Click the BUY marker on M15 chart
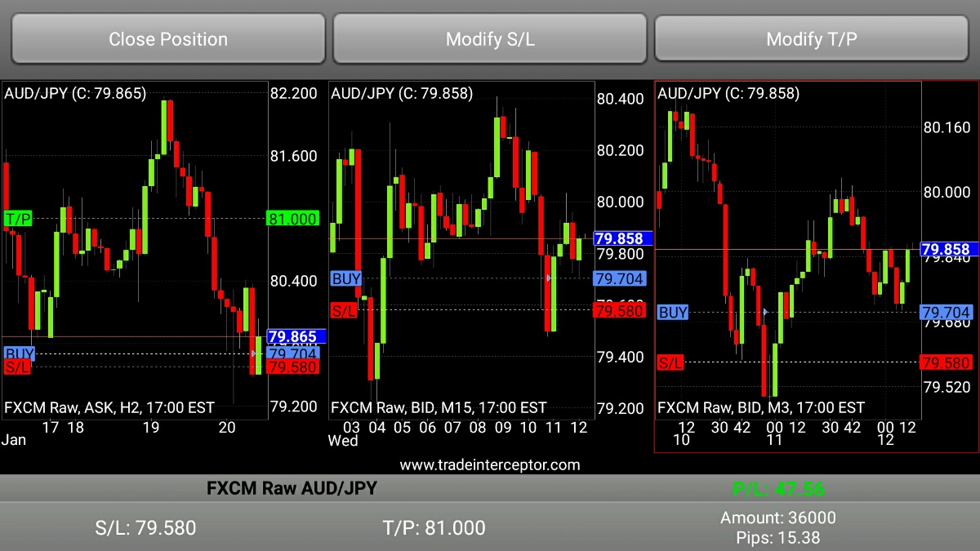Viewport: 980px width, 551px height. (x=346, y=278)
